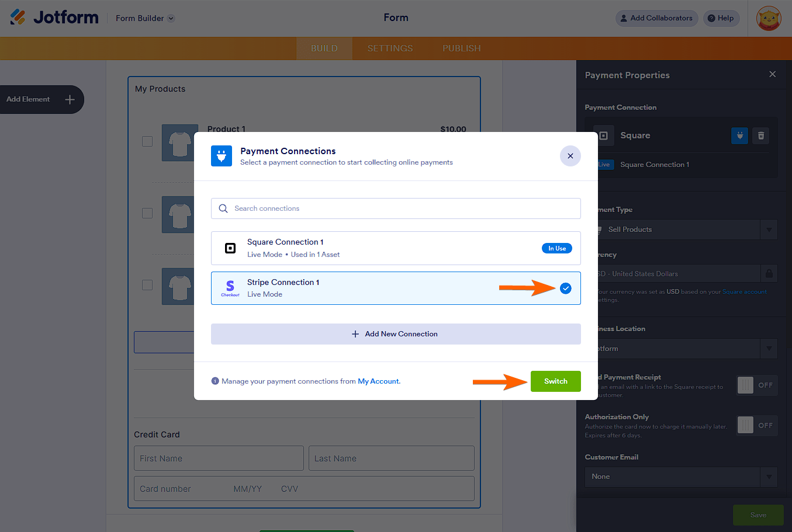
Task: Toggle the Send Payment Receipt switch
Action: coord(757,385)
